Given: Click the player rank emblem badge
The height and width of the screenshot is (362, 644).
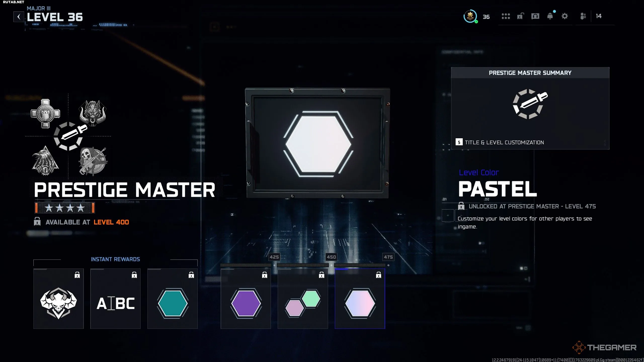Looking at the screenshot, I should pos(470,17).
